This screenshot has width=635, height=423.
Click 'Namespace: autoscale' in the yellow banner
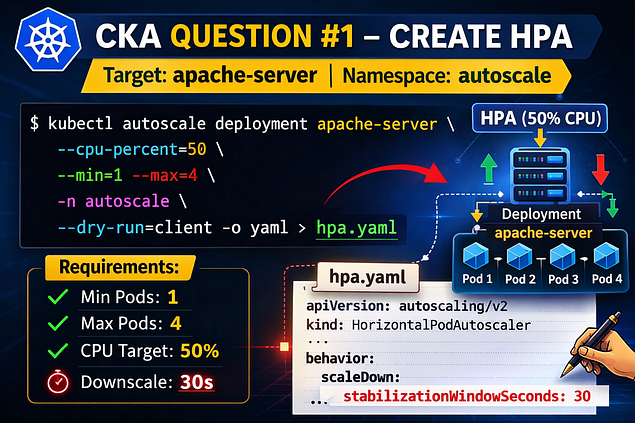click(447, 76)
